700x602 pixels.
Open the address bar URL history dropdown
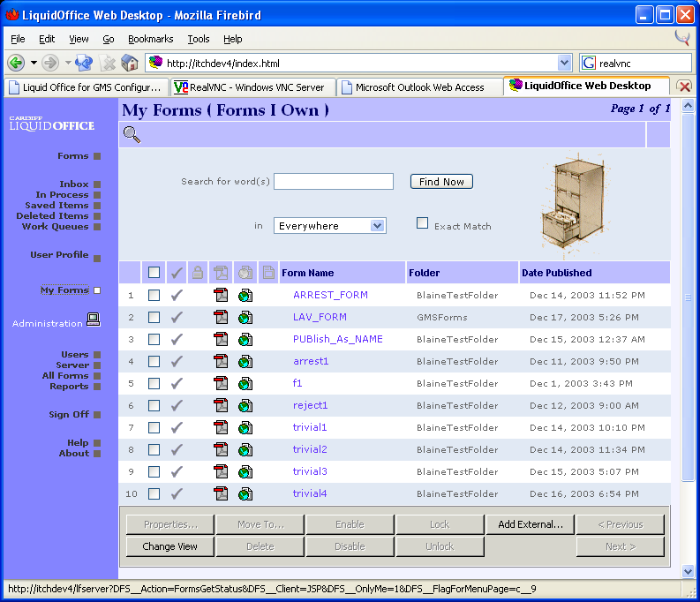point(565,63)
